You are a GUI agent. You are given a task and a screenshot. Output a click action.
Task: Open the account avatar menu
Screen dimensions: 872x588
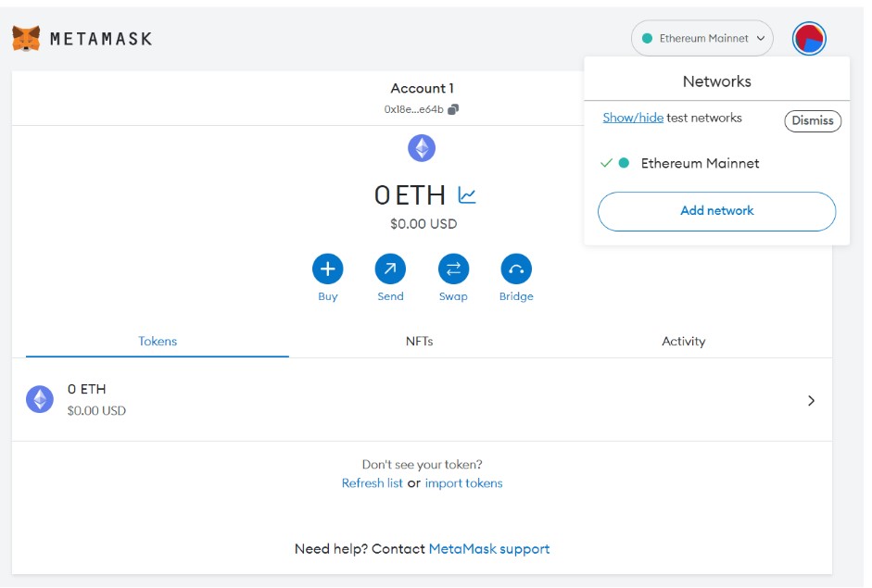(x=809, y=38)
